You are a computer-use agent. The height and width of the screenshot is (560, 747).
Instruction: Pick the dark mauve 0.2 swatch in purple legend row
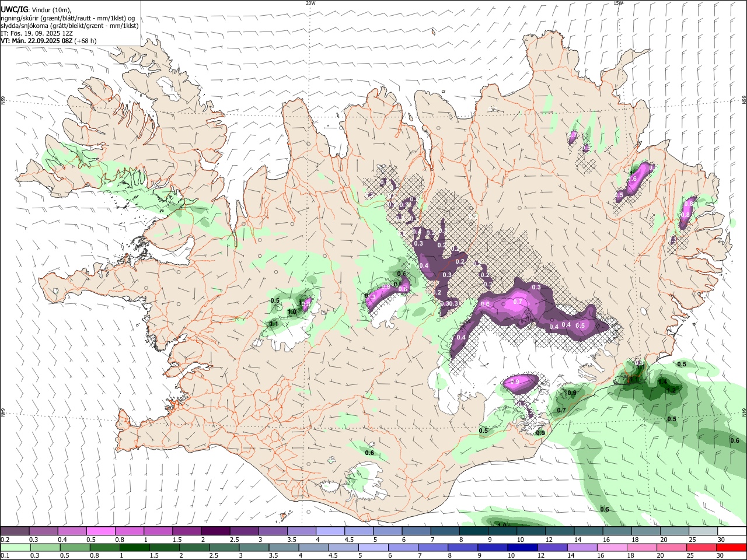(15, 531)
